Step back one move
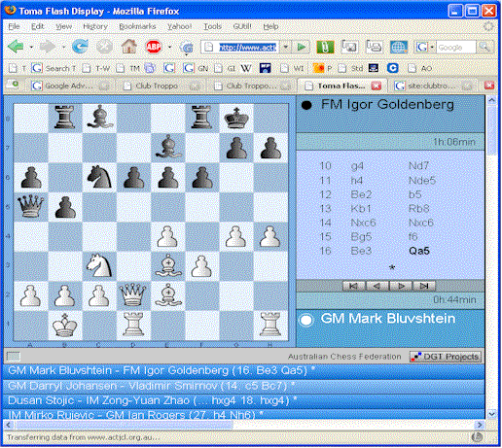The width and height of the screenshot is (502, 448). pyautogui.click(x=377, y=286)
